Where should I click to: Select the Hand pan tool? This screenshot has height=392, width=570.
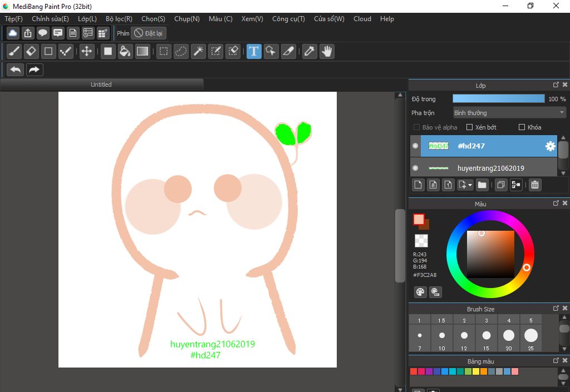coord(326,52)
